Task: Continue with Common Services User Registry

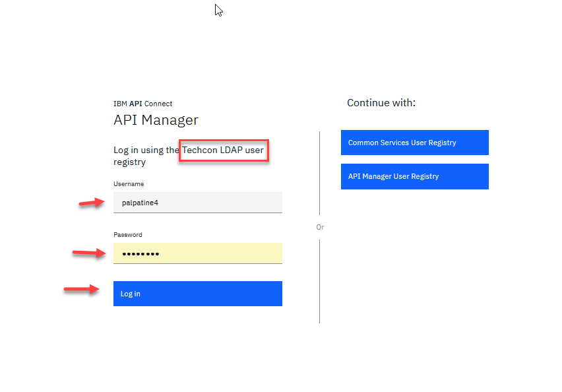Action: (x=414, y=143)
